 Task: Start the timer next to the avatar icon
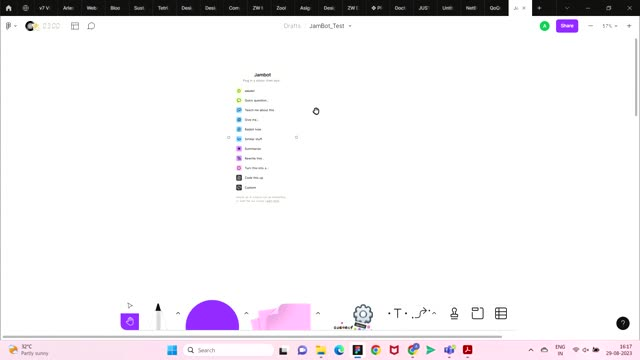51,26
